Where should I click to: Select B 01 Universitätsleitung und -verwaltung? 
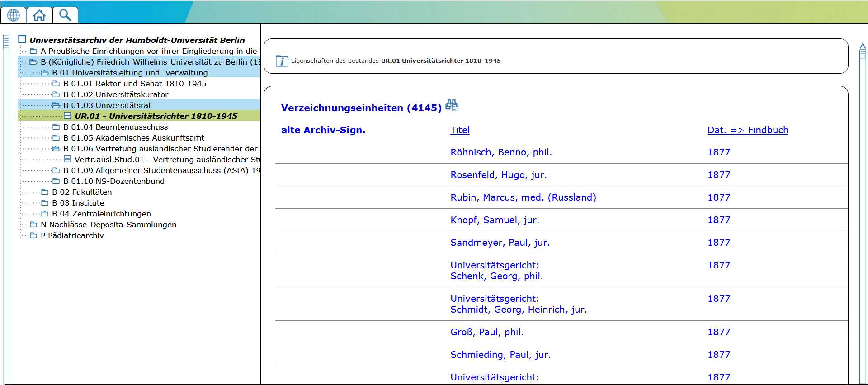[x=130, y=73]
